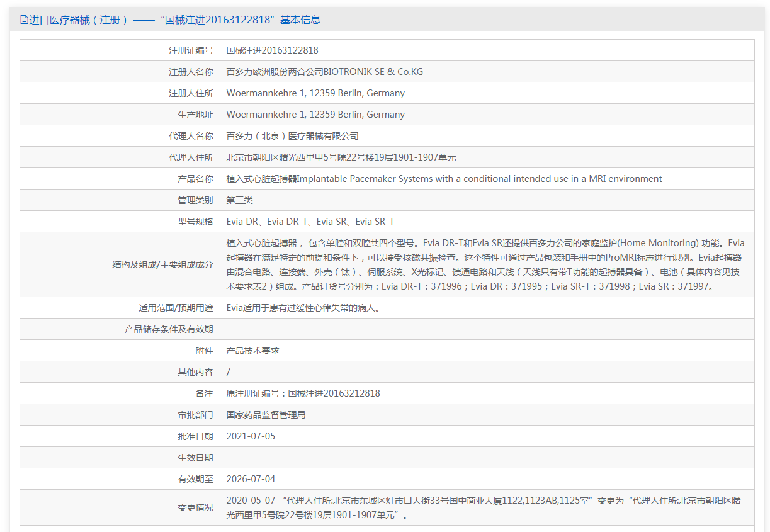
Task: Click the 代理人住所 address value
Action: point(341,157)
